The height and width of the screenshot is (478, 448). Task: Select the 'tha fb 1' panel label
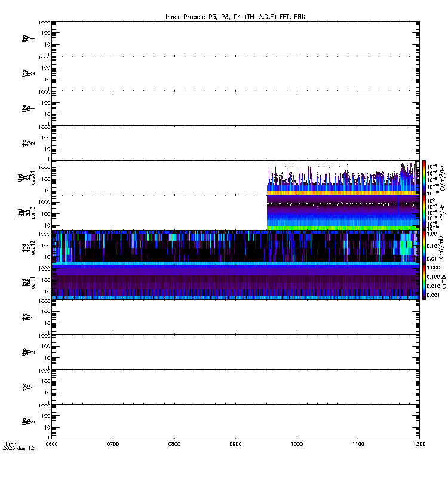tap(28, 108)
